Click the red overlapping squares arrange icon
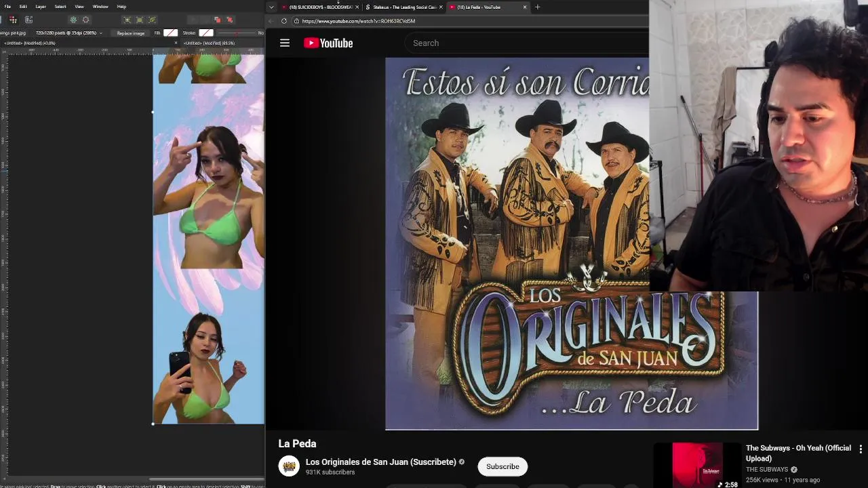868x488 pixels. (217, 20)
